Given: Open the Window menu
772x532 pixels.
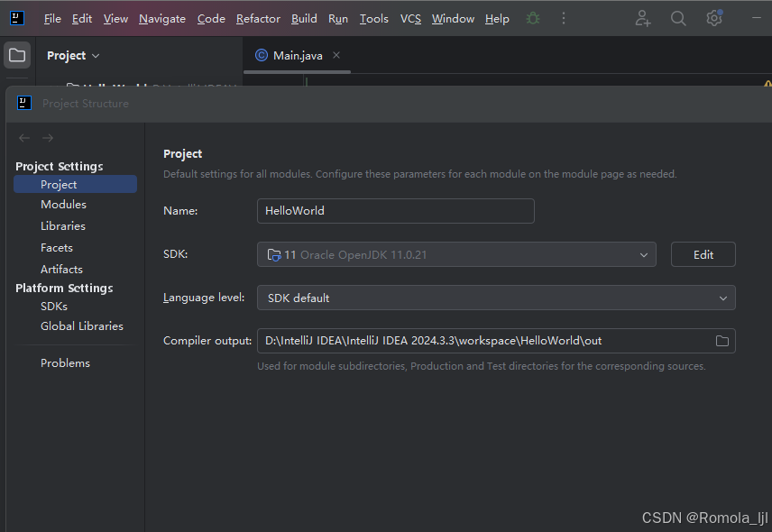Looking at the screenshot, I should (x=453, y=19).
